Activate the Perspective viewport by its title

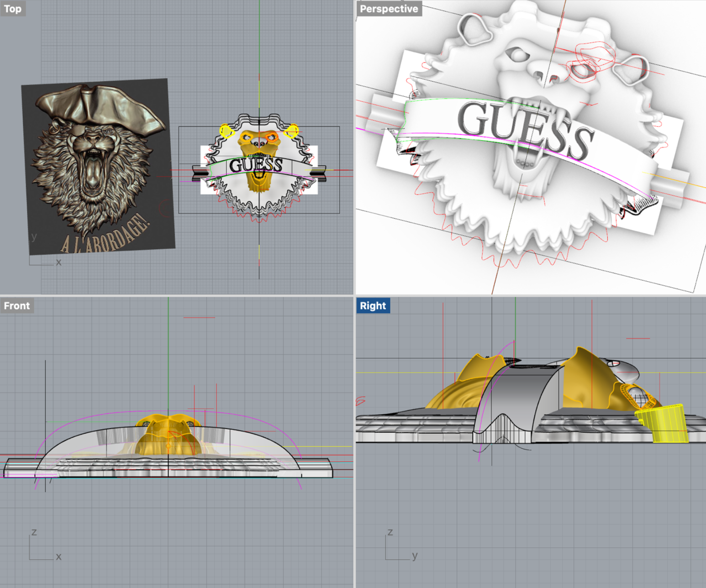coord(389,8)
